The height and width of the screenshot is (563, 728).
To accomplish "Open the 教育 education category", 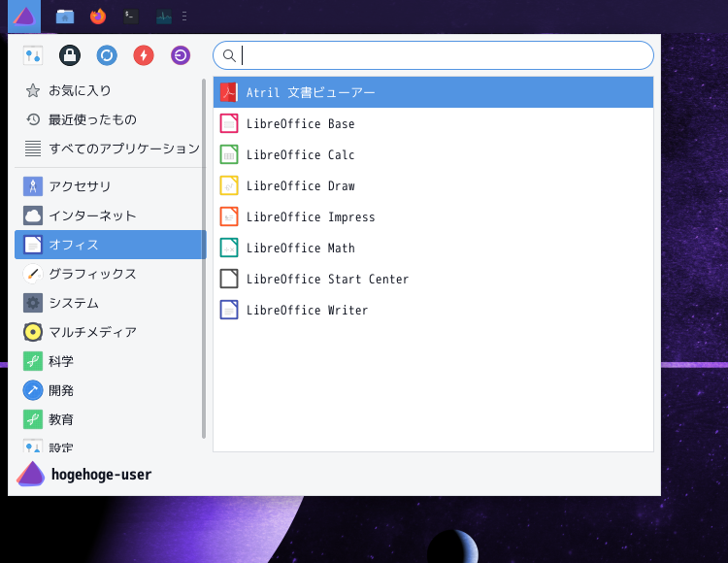I will [110, 419].
